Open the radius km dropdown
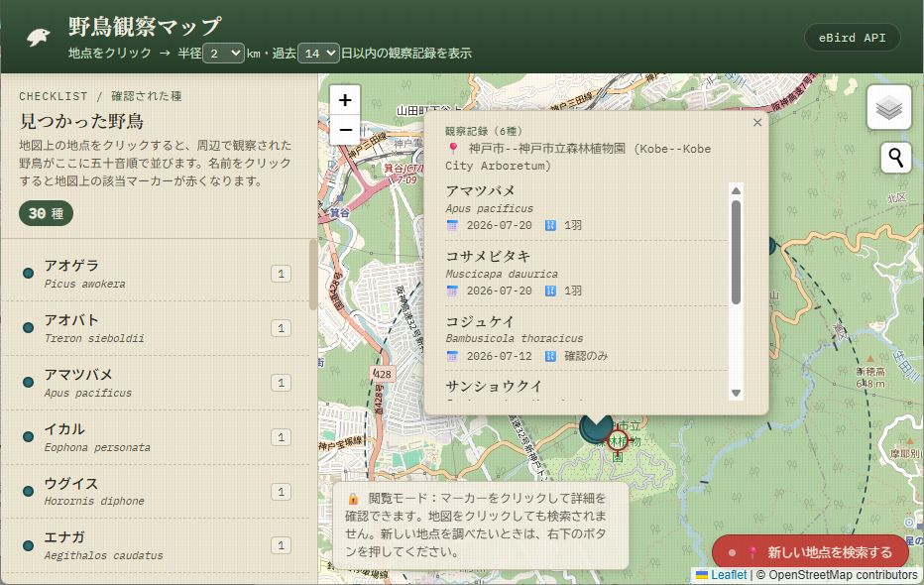This screenshot has height=585, width=924. coord(223,53)
